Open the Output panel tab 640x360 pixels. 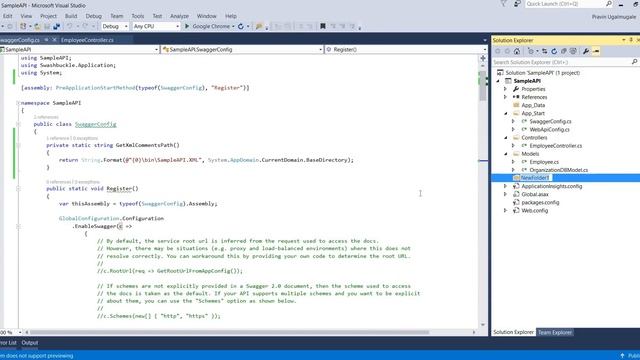[x=30, y=343]
